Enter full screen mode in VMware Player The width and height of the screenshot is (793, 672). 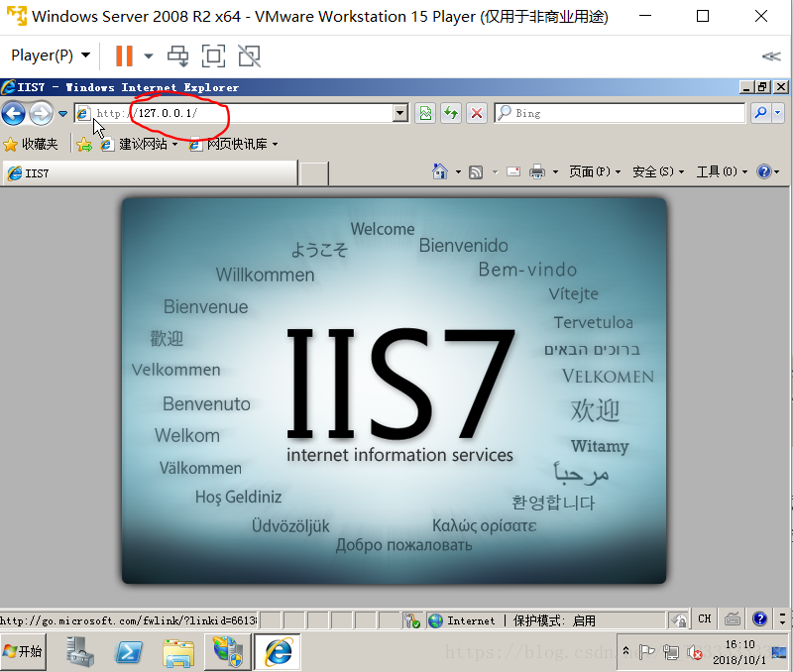click(213, 56)
